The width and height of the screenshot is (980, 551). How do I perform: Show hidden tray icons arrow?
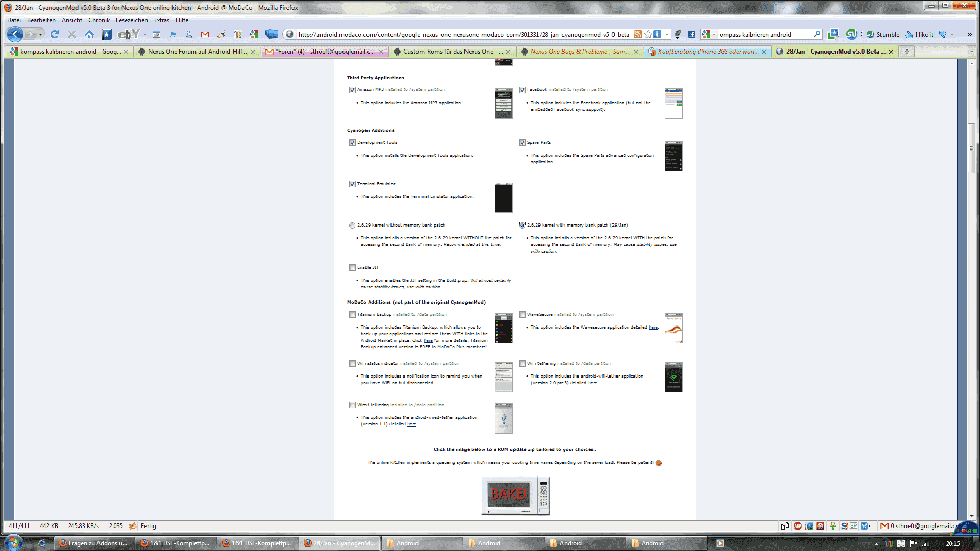tap(876, 544)
